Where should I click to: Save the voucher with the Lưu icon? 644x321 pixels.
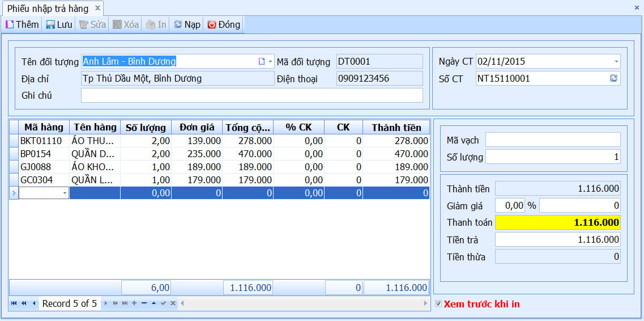[x=50, y=24]
